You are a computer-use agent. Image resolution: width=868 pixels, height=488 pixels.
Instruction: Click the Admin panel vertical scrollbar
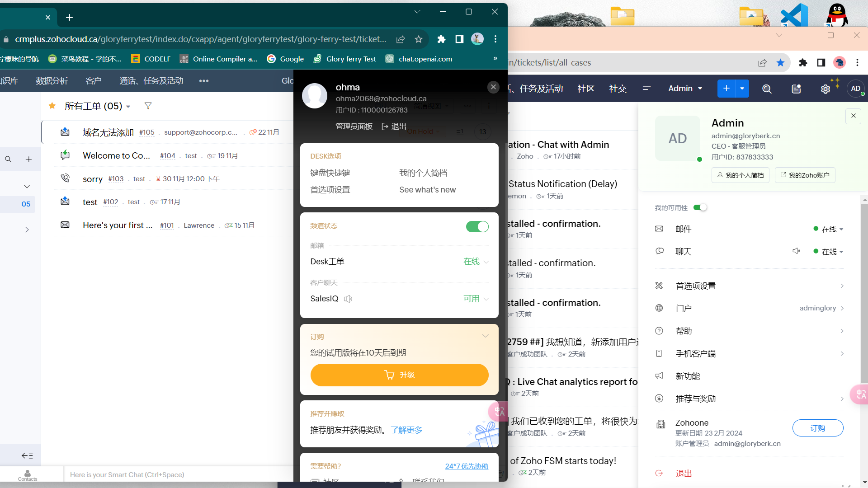[864, 294]
